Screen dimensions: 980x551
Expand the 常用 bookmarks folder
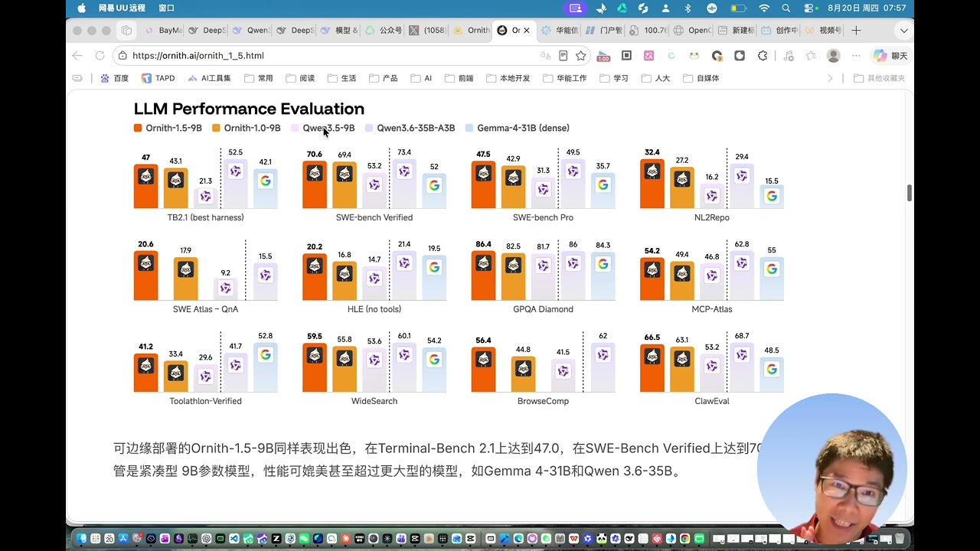(x=259, y=78)
